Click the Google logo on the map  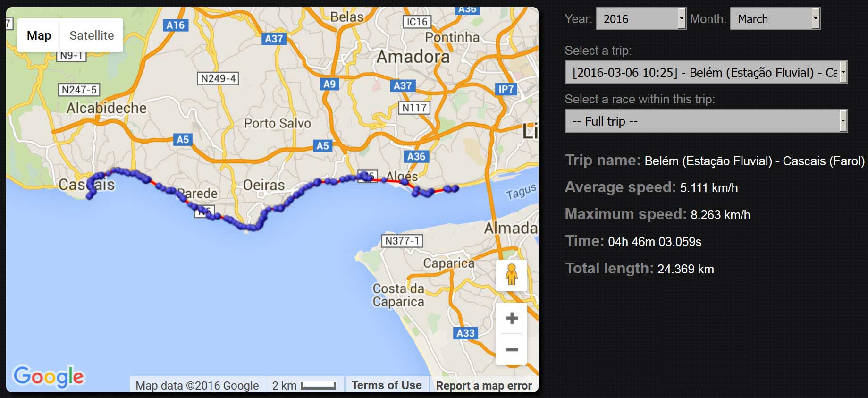49,377
